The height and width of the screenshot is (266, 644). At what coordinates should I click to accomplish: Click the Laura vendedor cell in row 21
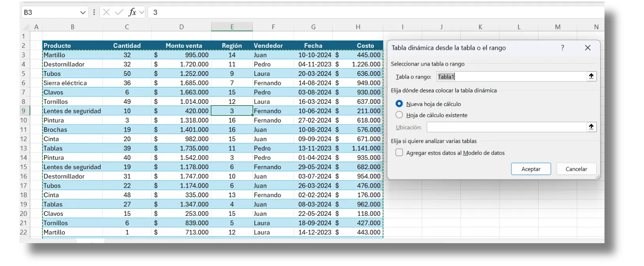click(x=273, y=223)
